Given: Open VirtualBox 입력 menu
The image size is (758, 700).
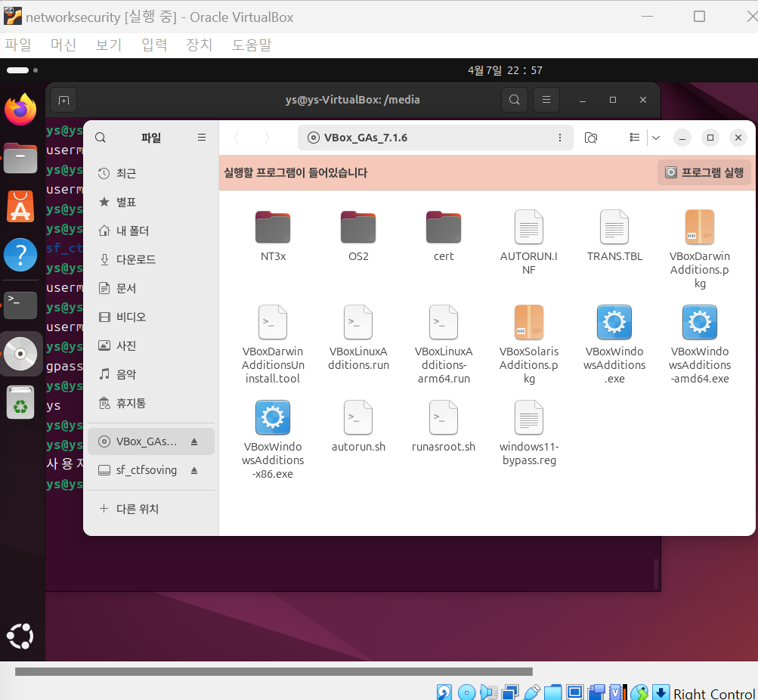Looking at the screenshot, I should click(x=154, y=45).
